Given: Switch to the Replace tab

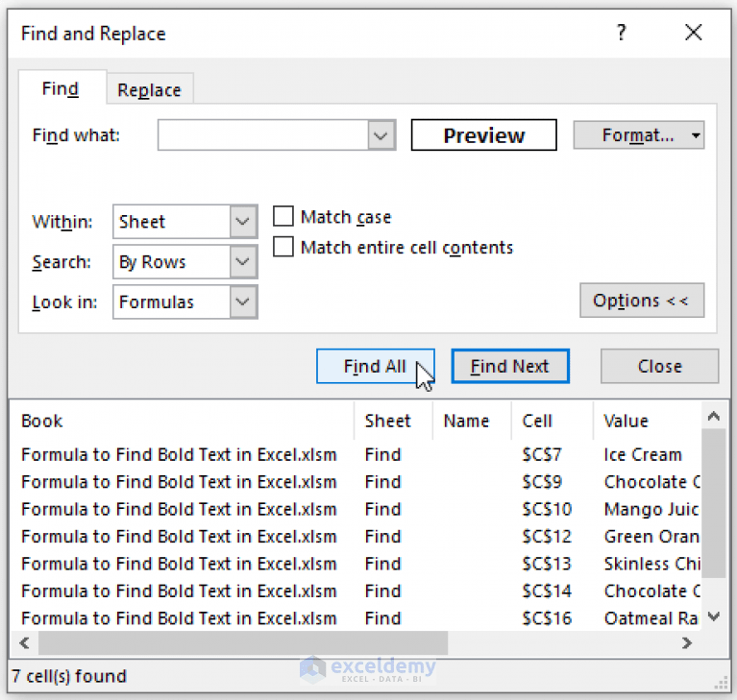Looking at the screenshot, I should pyautogui.click(x=149, y=89).
